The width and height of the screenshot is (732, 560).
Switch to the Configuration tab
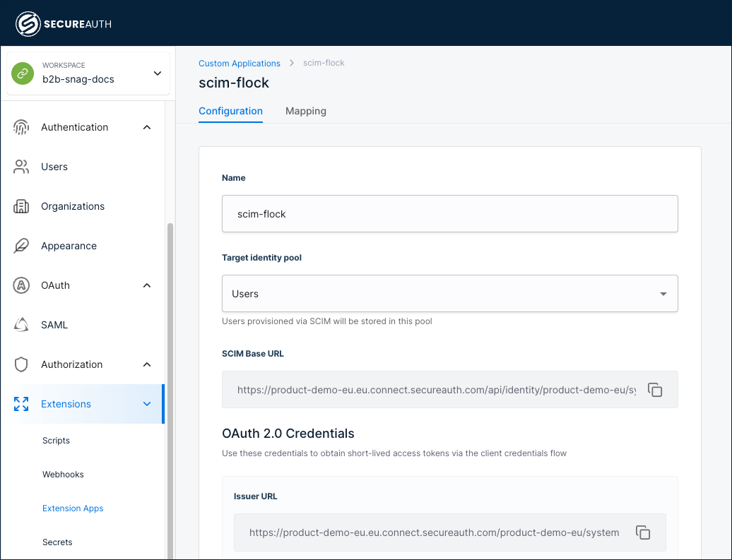pos(230,111)
